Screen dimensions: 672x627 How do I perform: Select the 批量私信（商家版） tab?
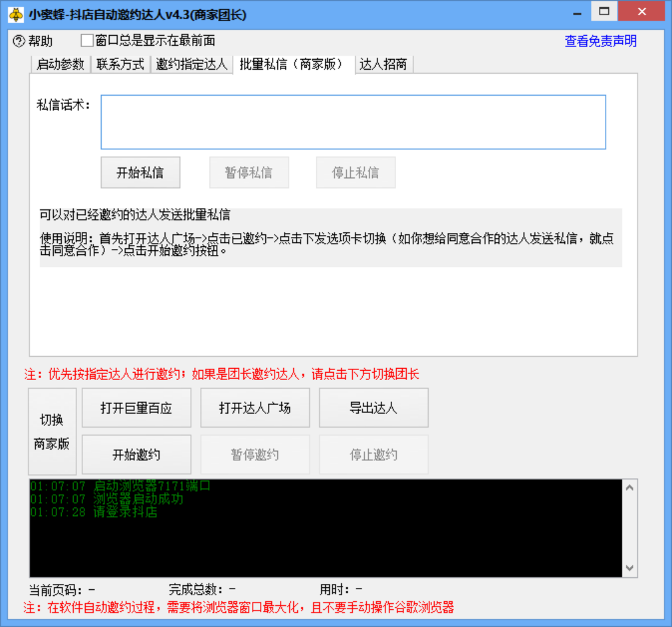pyautogui.click(x=290, y=64)
